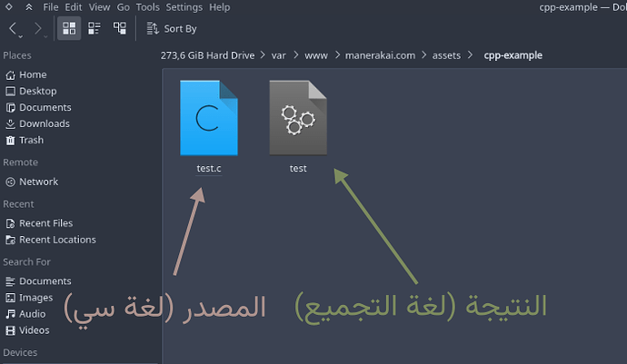Image resolution: width=627 pixels, height=364 pixels.
Task: Navigate to manerakai.com in breadcrumb path
Action: point(379,55)
